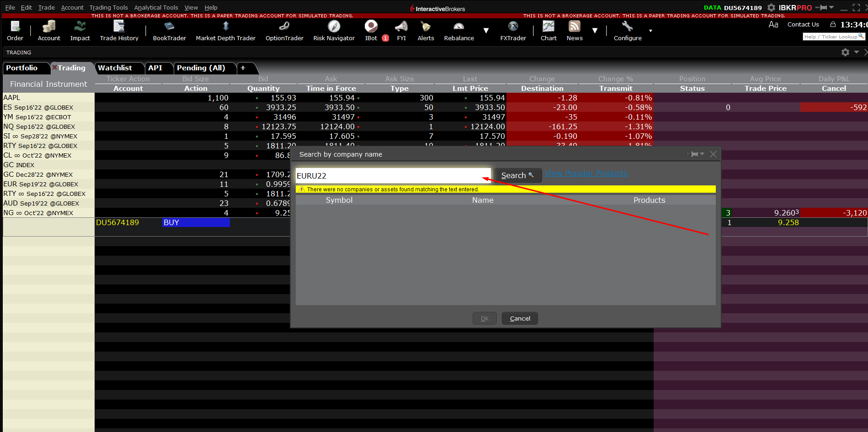Open the Order ticket toolbar icon
Image resolution: width=868 pixels, height=432 pixels.
coord(15,31)
